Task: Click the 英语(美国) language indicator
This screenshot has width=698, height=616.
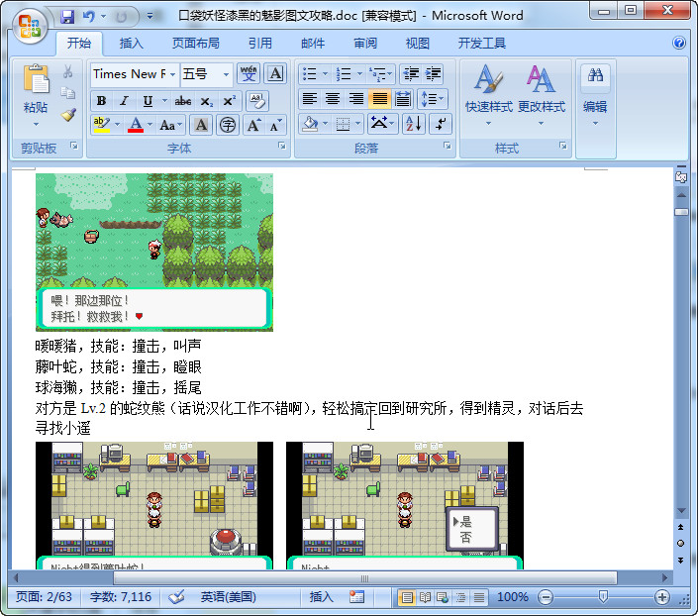Action: coord(228,597)
